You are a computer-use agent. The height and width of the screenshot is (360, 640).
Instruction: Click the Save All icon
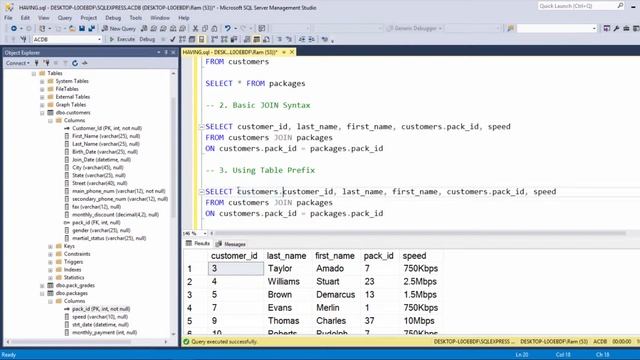tap(91, 28)
